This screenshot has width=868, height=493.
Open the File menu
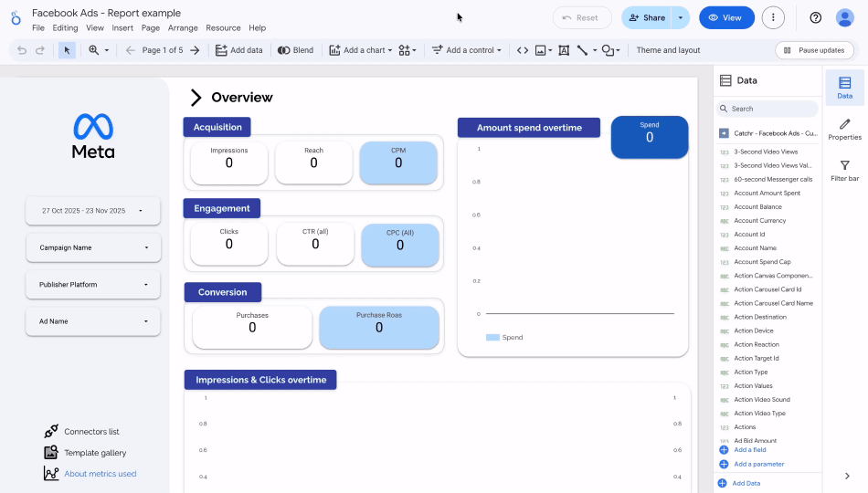pyautogui.click(x=38, y=27)
